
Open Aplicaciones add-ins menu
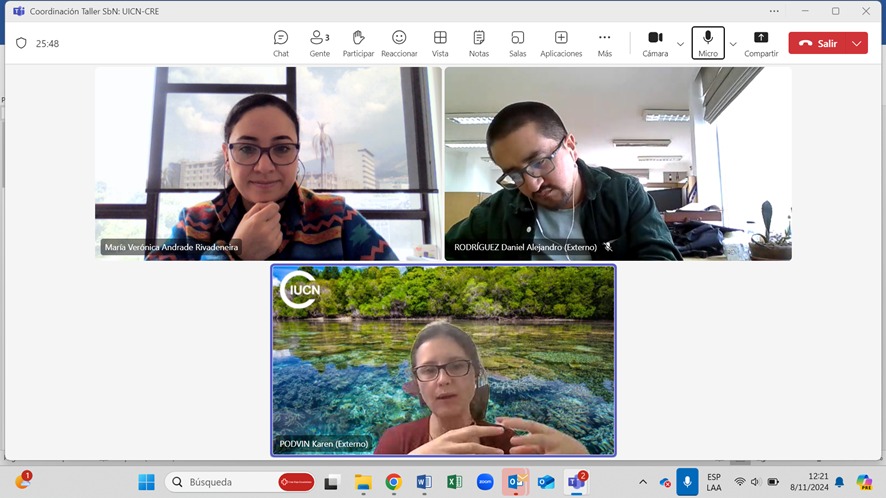click(x=561, y=43)
